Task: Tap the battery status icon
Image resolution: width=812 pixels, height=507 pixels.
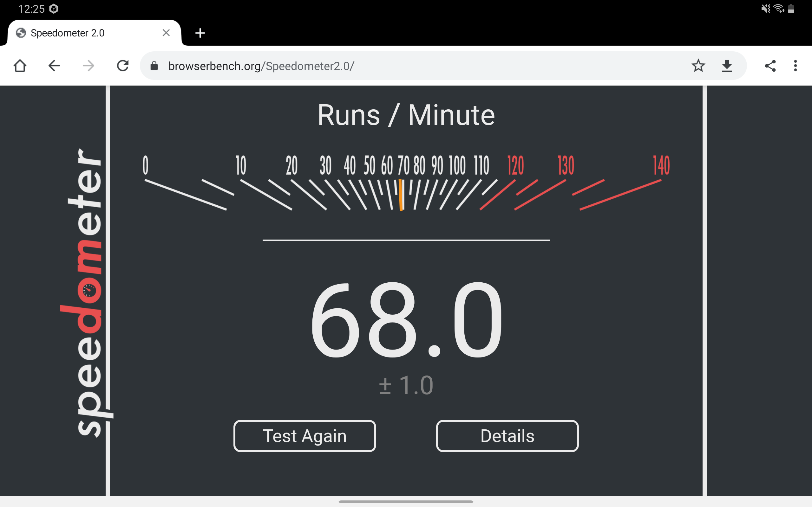Action: pos(791,8)
